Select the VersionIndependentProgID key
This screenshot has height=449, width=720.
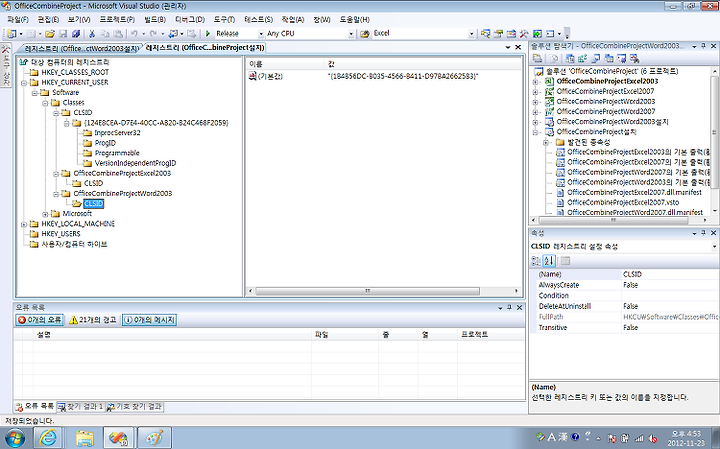[x=135, y=163]
